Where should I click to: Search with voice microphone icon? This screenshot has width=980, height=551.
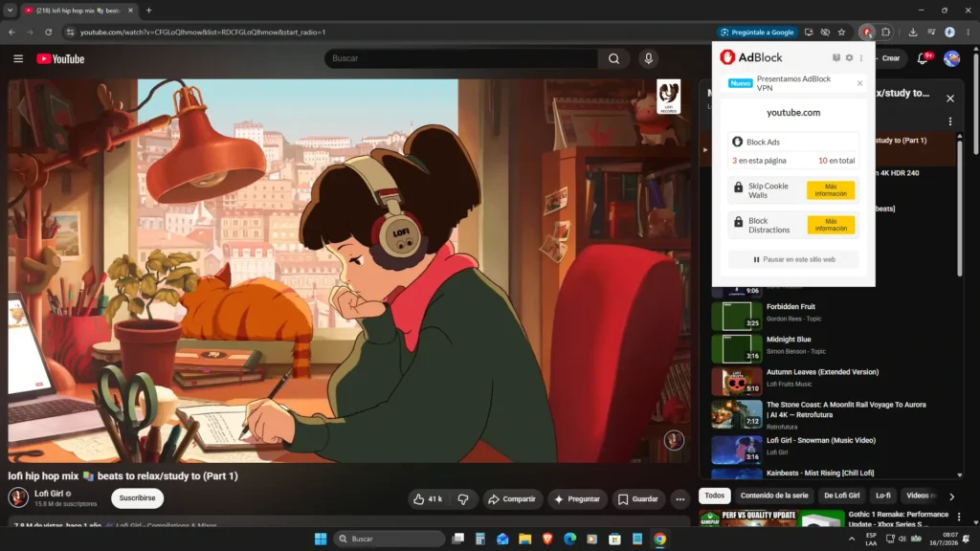tap(648, 58)
